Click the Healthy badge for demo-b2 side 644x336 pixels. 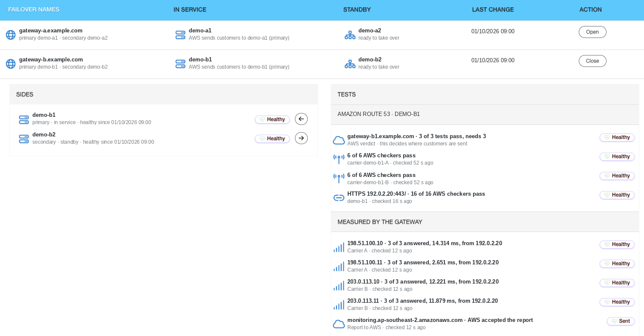point(272,139)
